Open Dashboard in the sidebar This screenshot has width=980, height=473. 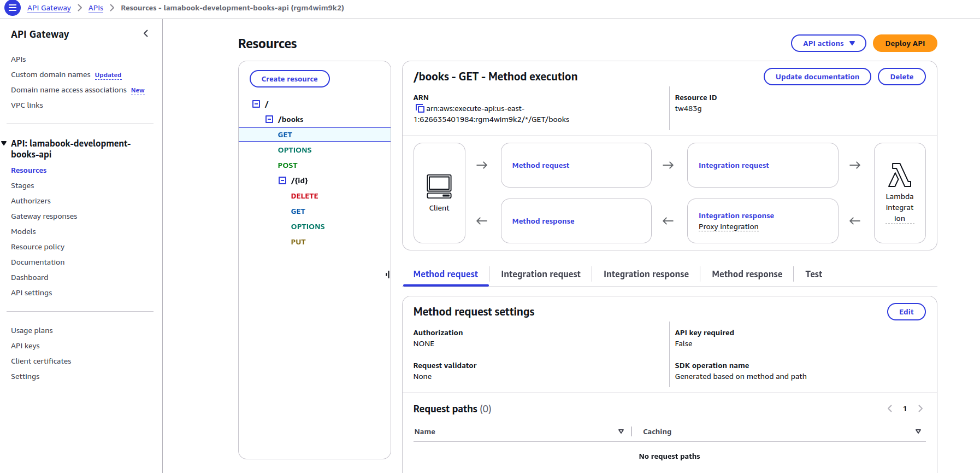29,277
